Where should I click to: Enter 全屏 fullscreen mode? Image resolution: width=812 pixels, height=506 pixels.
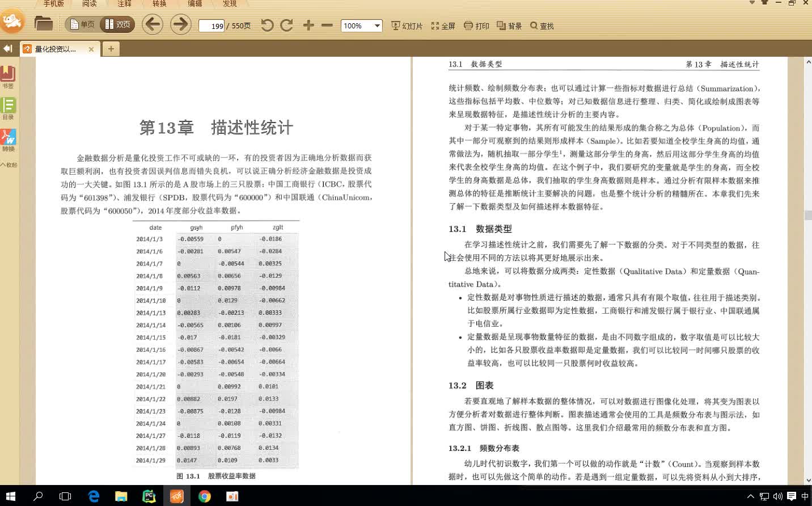pos(443,26)
